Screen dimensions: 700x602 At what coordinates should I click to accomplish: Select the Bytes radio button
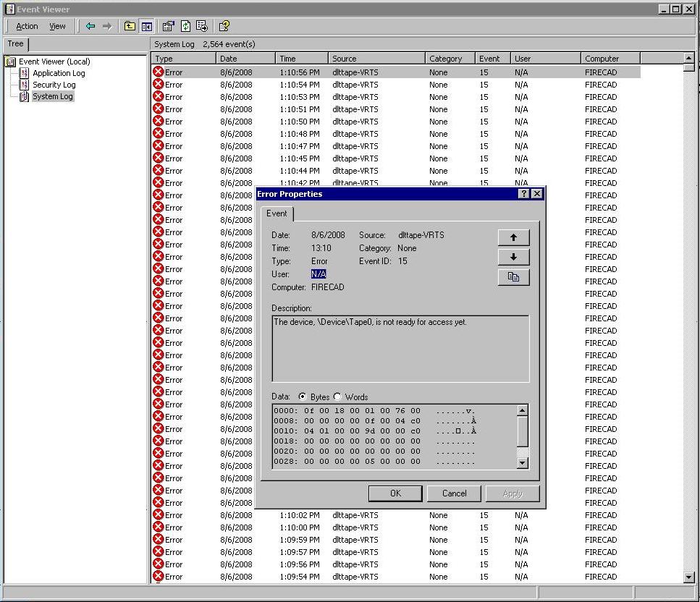click(302, 397)
